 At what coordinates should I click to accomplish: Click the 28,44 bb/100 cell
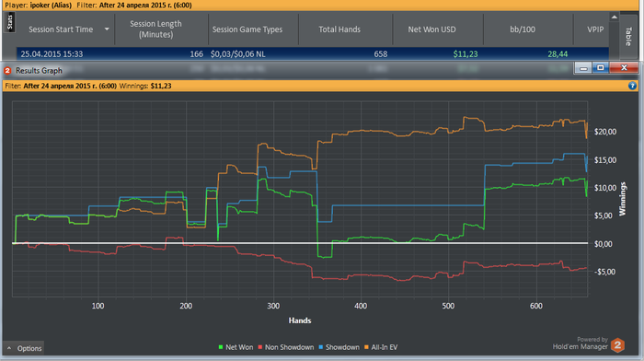558,53
